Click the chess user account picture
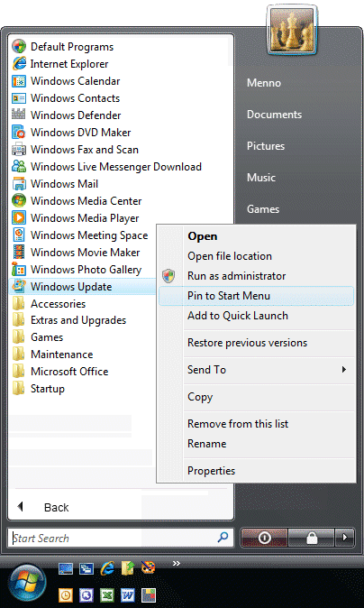 pos(292,31)
